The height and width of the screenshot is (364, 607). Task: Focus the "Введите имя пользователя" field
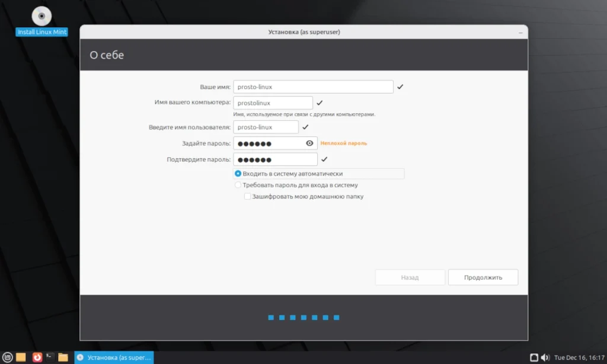click(x=266, y=127)
